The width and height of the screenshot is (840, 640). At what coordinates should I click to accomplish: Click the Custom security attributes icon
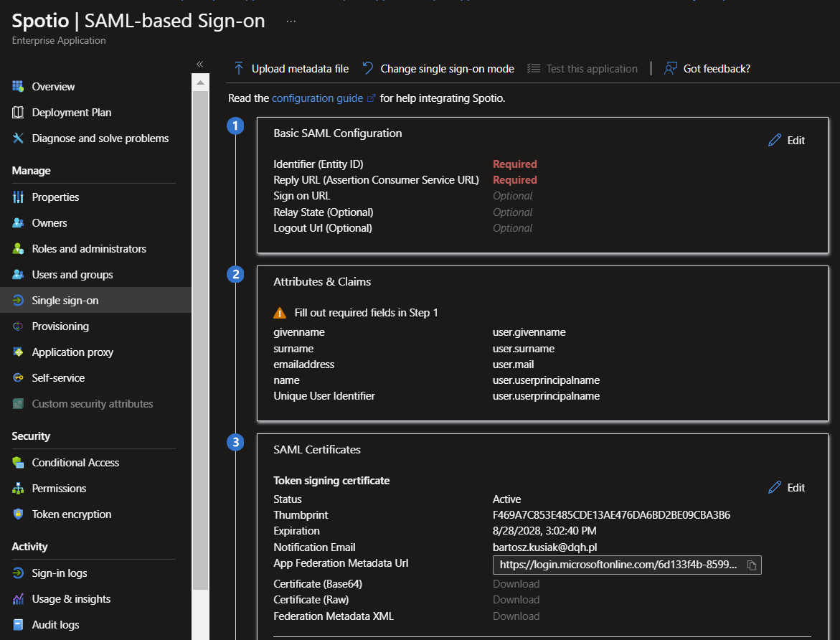18,403
